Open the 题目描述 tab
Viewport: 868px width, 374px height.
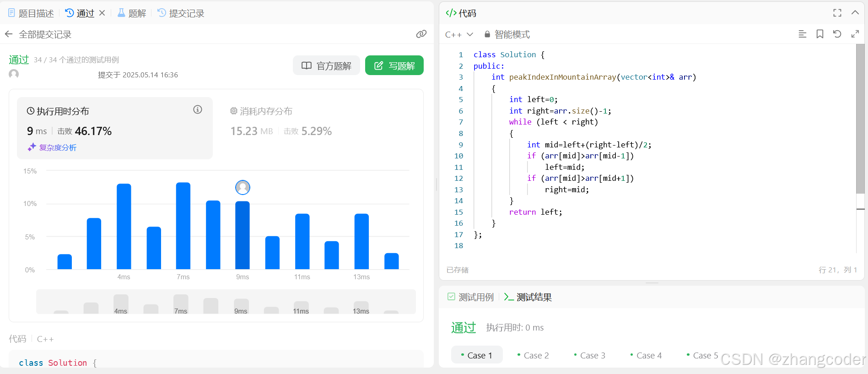pyautogui.click(x=31, y=13)
